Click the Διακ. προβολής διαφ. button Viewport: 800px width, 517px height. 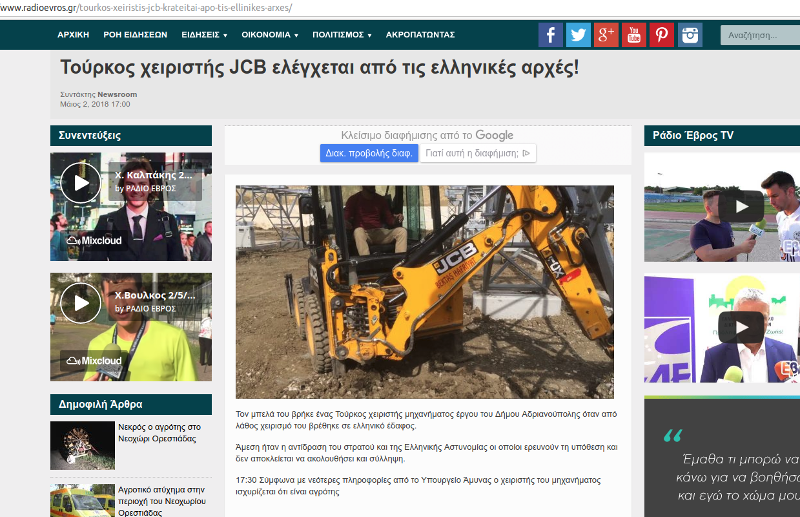(x=369, y=153)
